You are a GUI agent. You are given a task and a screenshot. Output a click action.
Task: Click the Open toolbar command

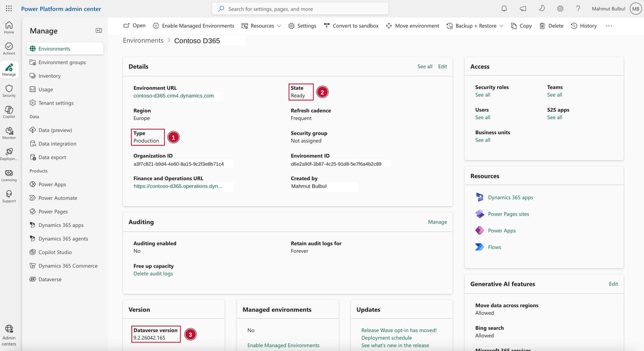[134, 26]
